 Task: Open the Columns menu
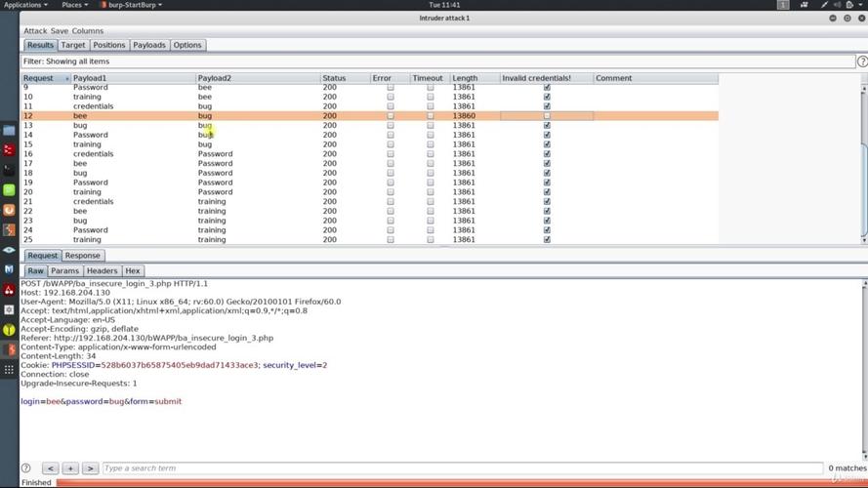click(88, 31)
